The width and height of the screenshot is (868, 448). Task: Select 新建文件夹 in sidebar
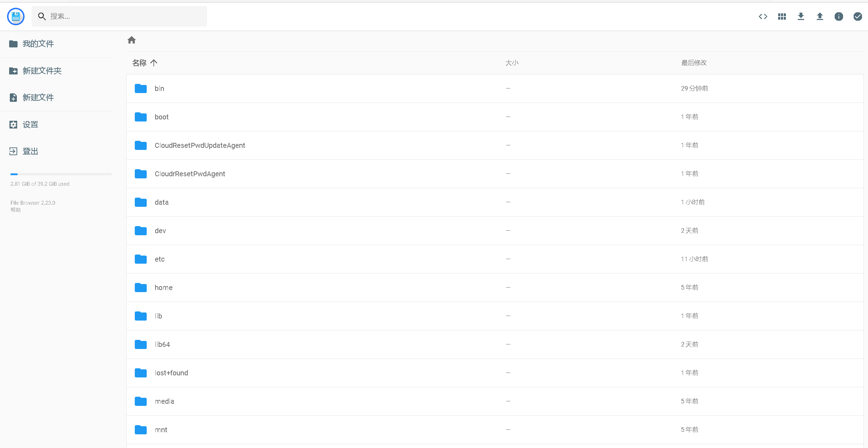point(42,71)
